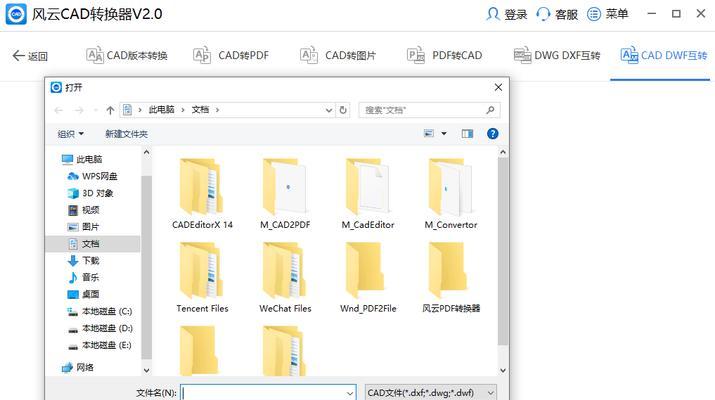The image size is (715, 400).
Task: Close the 打开 file dialog
Action: [498, 87]
